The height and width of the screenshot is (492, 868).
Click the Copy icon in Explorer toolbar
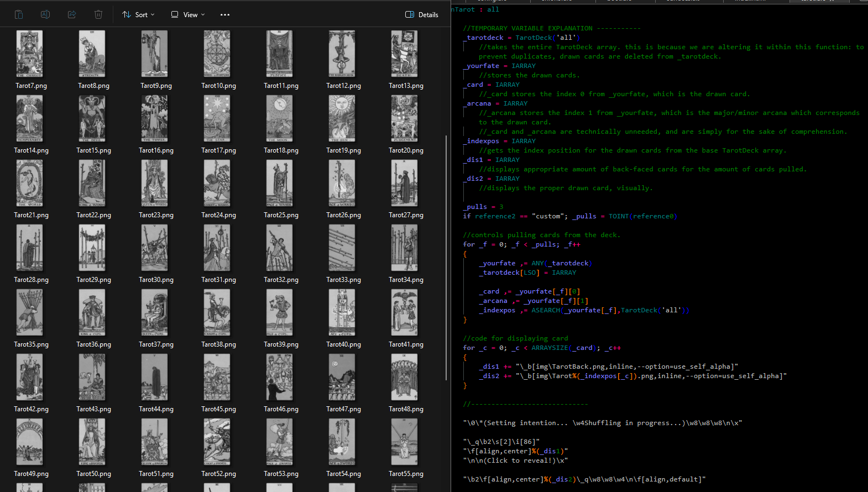tap(19, 14)
